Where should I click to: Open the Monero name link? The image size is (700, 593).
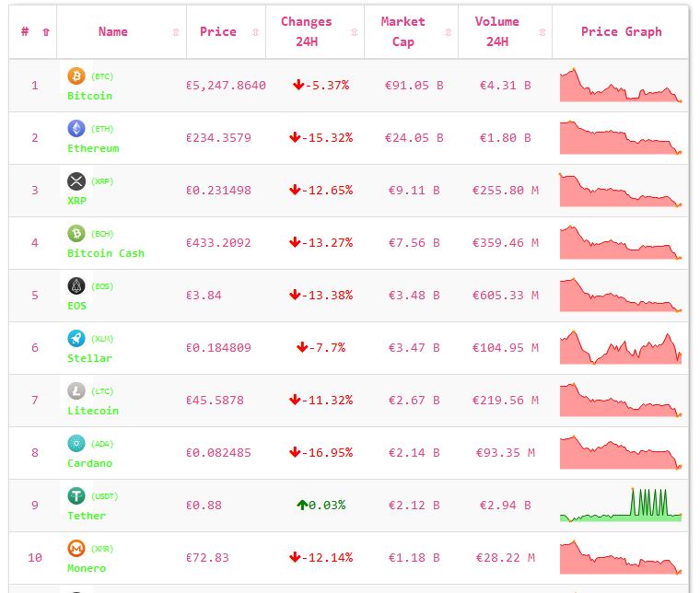[x=87, y=568]
